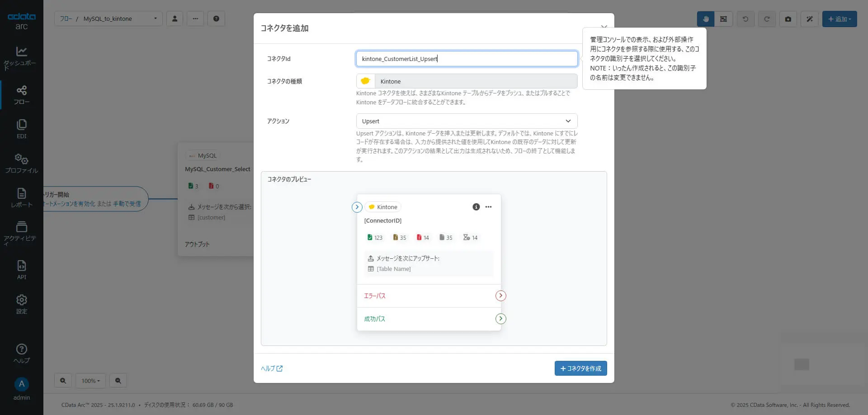The width and height of the screenshot is (868, 415).
Task: Select the MySQL_Customer_Select connector title
Action: click(217, 169)
